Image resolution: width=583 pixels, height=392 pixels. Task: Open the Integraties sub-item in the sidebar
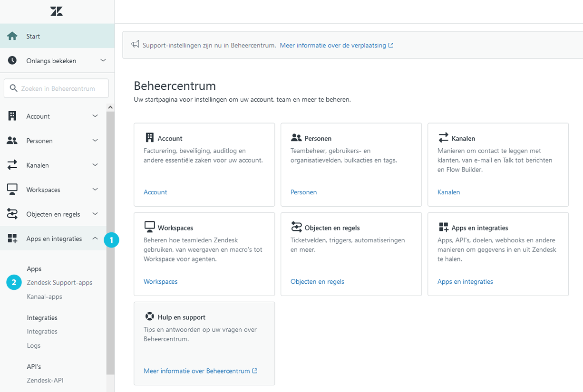pyautogui.click(x=42, y=331)
